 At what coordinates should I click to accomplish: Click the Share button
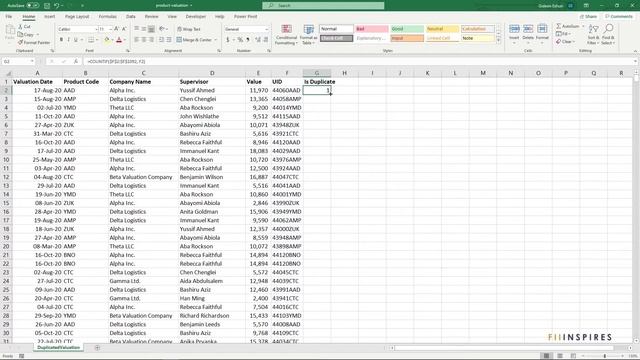pos(589,17)
